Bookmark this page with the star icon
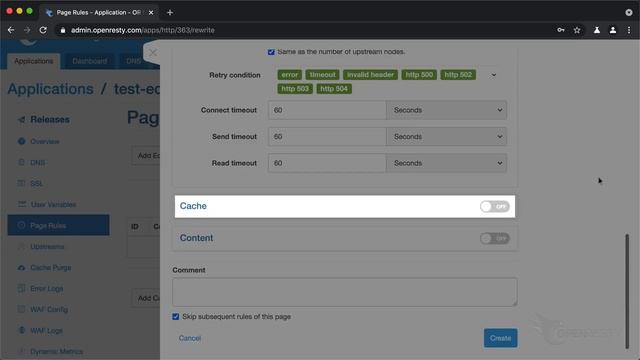The height and width of the screenshot is (360, 640). point(577,30)
